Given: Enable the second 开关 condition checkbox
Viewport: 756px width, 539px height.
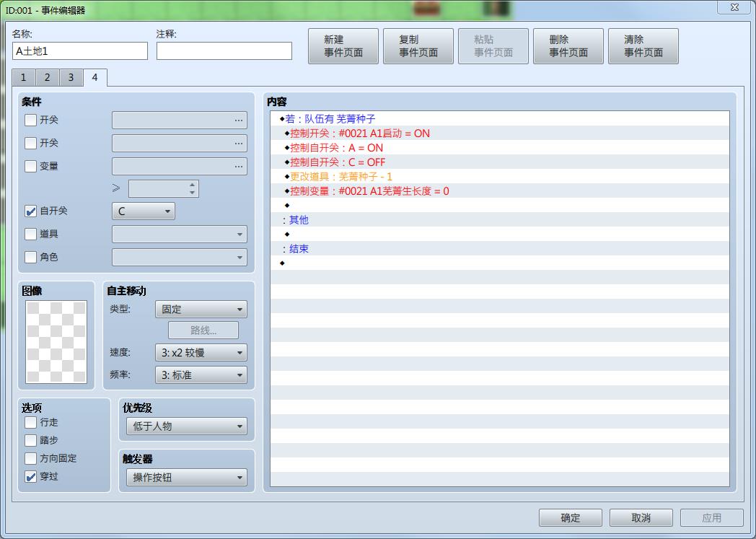Looking at the screenshot, I should (x=30, y=143).
